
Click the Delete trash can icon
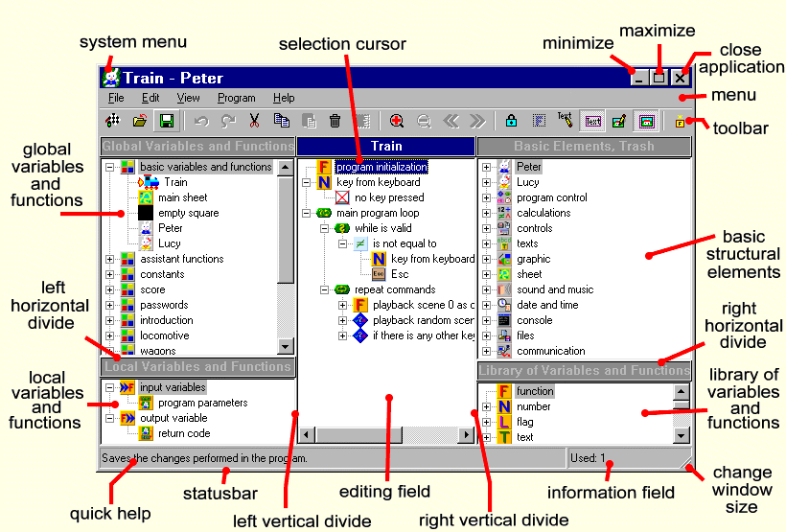coord(335,121)
